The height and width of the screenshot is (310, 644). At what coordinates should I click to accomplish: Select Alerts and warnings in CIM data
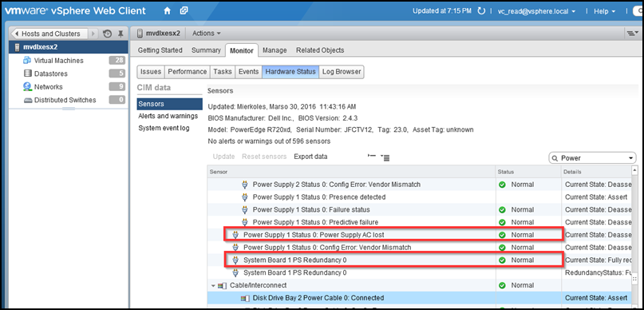click(x=168, y=116)
